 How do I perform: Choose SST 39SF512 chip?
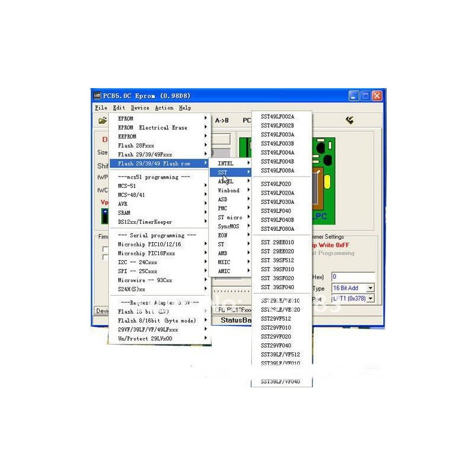281,260
